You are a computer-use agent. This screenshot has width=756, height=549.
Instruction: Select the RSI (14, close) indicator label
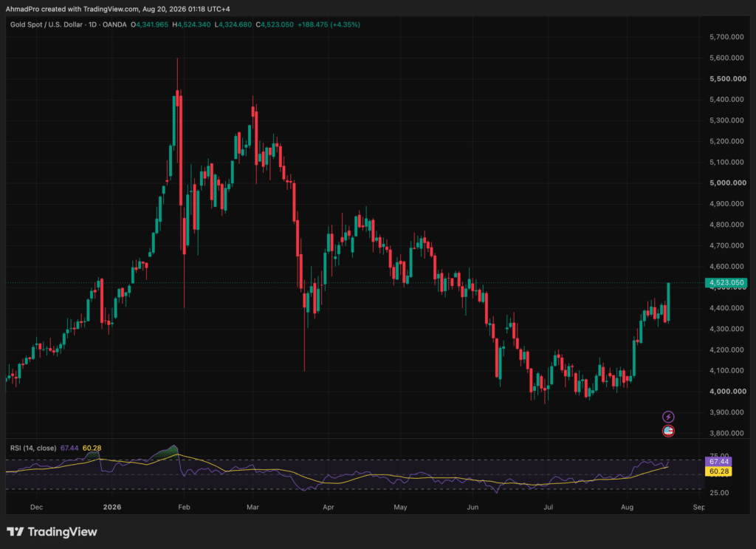click(33, 449)
